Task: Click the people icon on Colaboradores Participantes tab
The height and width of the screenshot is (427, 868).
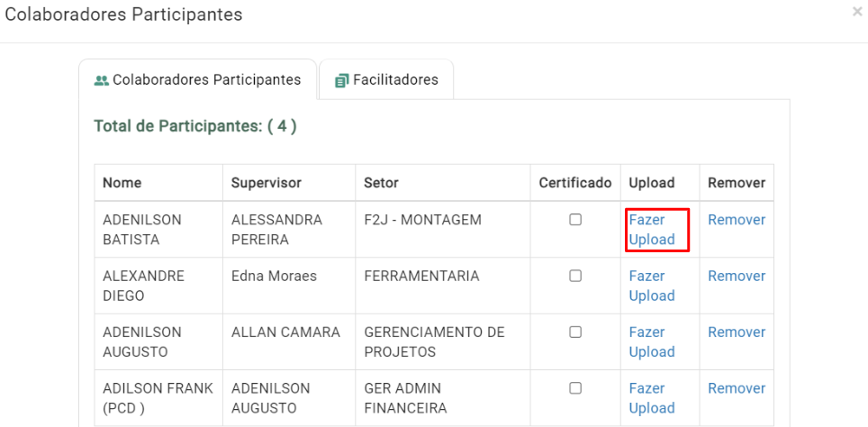Action: (102, 80)
